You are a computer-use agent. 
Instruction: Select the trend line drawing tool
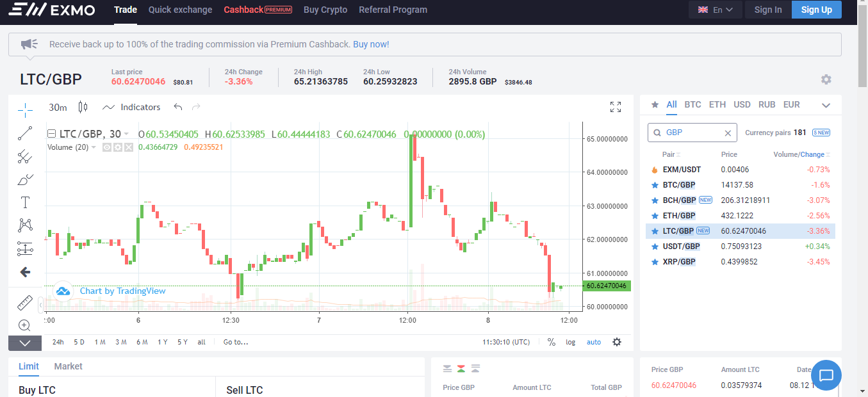coord(25,133)
